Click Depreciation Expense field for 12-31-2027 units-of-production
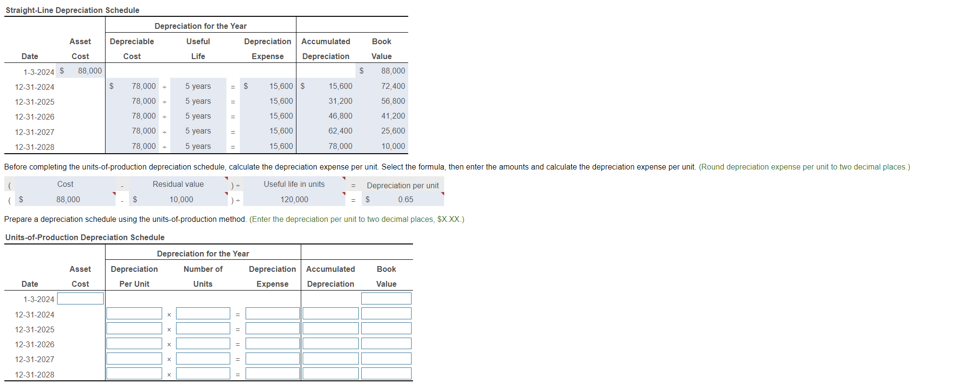Viewport: 980px width, 389px height. pos(272,358)
